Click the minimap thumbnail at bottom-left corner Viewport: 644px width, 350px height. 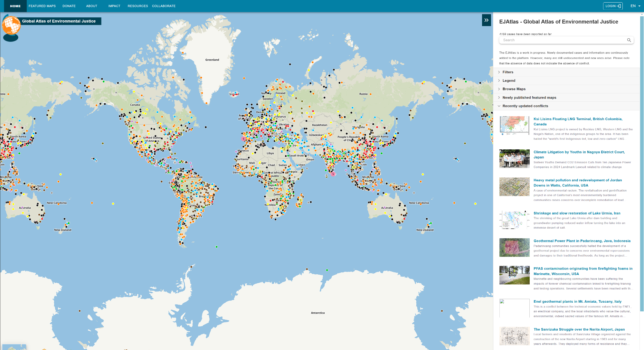[x=14, y=347]
